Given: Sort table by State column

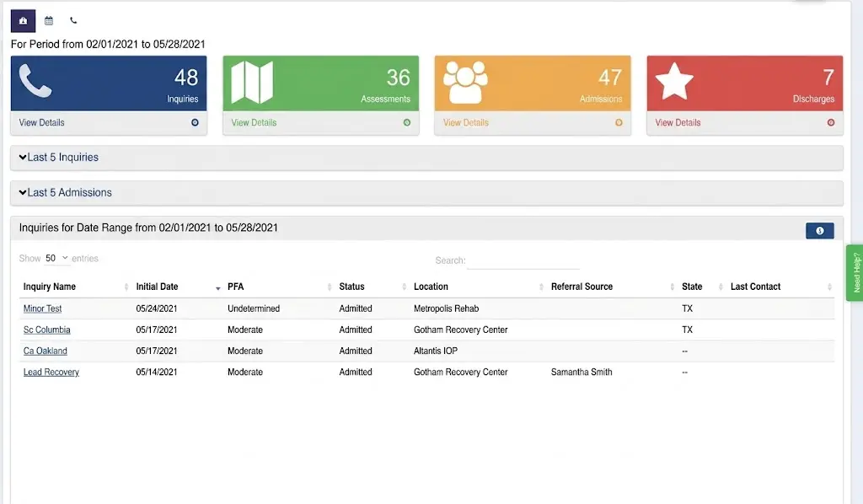Looking at the screenshot, I should (702, 287).
